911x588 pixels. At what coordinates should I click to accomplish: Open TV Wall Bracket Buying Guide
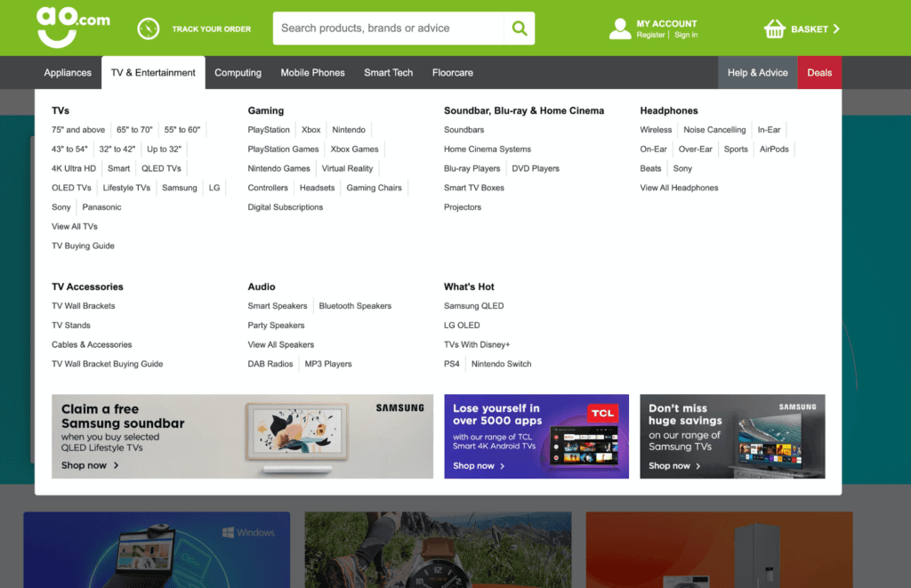(x=108, y=365)
